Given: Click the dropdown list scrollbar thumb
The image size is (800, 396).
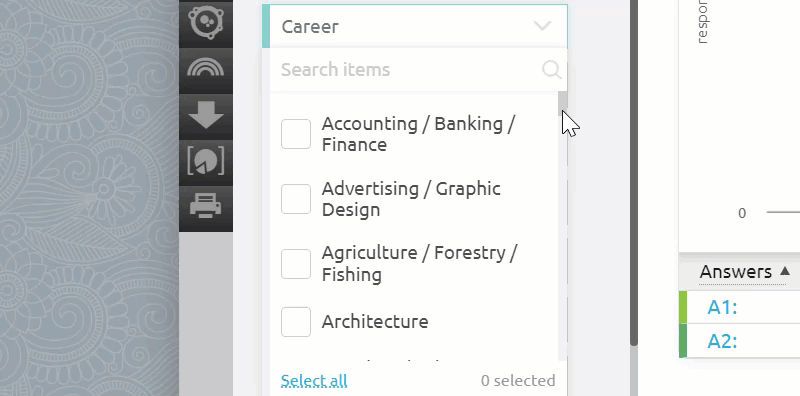Looking at the screenshot, I should pos(563,104).
